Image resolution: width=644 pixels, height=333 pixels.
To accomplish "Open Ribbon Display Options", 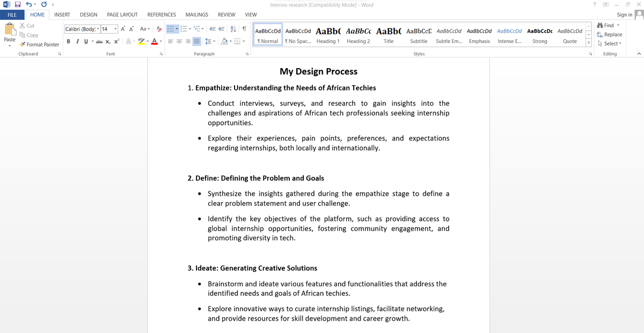I will coord(606,5).
